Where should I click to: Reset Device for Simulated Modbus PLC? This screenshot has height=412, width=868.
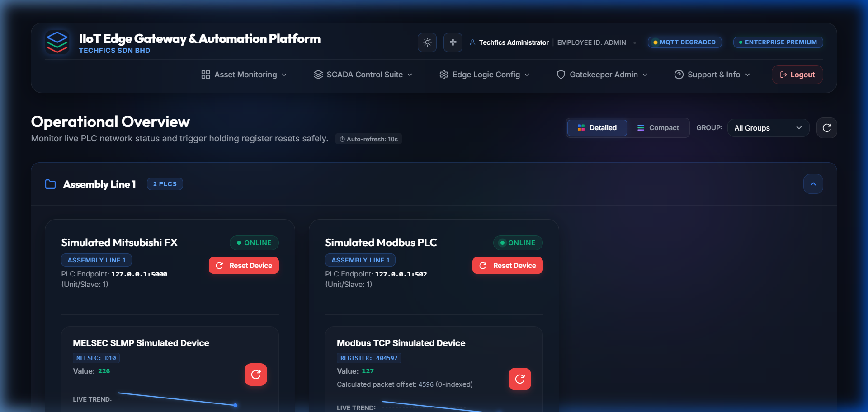[508, 266]
